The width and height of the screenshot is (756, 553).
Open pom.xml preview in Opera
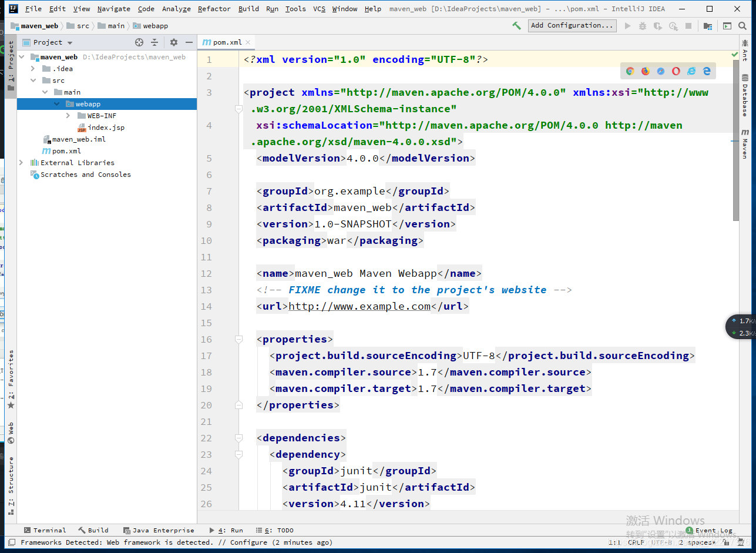tap(676, 71)
